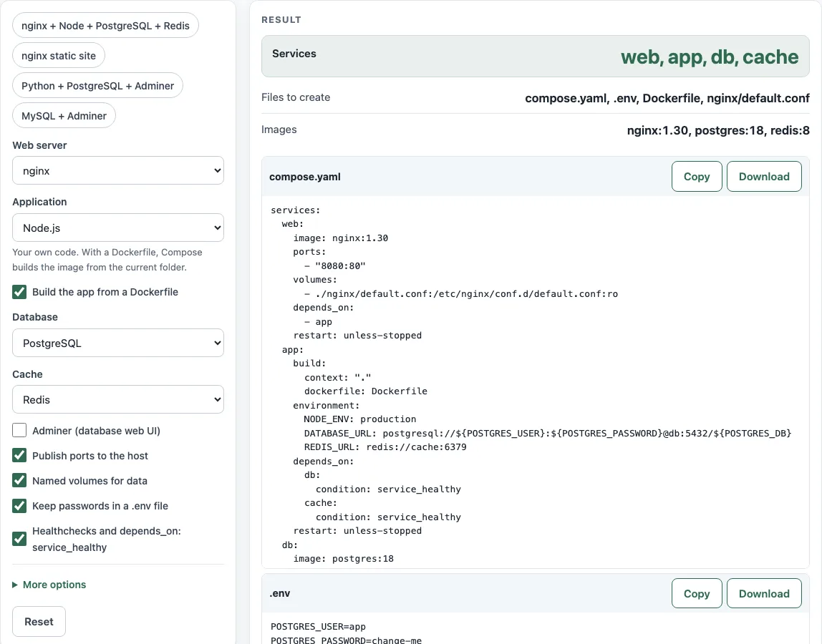Click the Reset button
This screenshot has width=822, height=644.
coord(39,622)
